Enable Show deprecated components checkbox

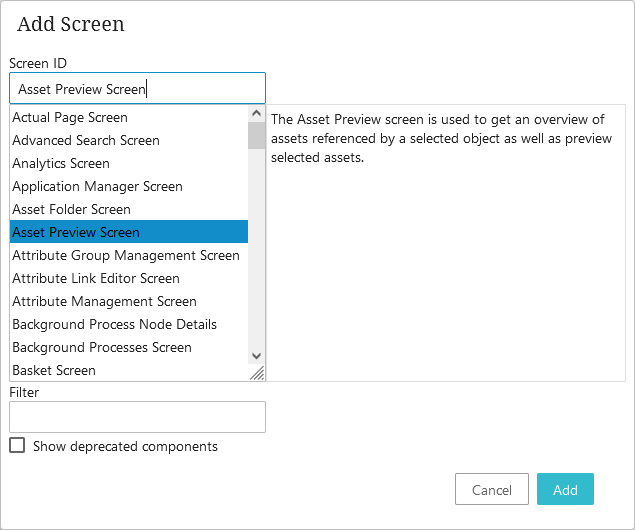(17, 446)
